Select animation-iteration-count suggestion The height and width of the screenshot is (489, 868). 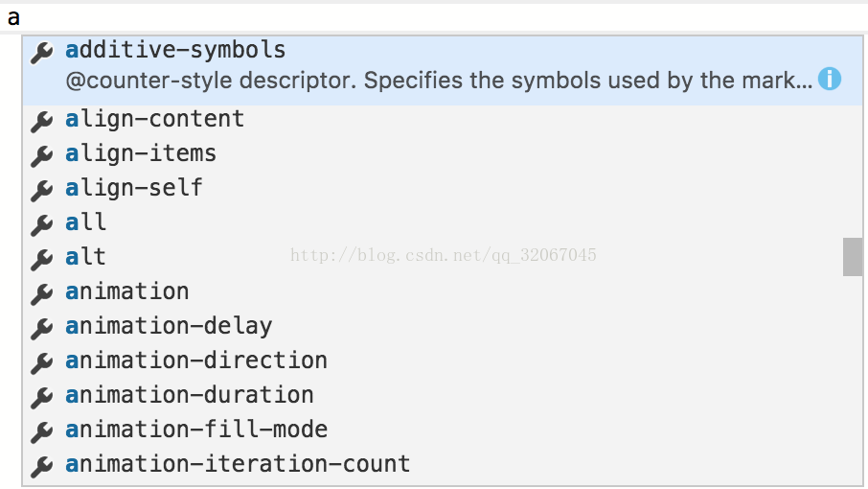[443, 464]
